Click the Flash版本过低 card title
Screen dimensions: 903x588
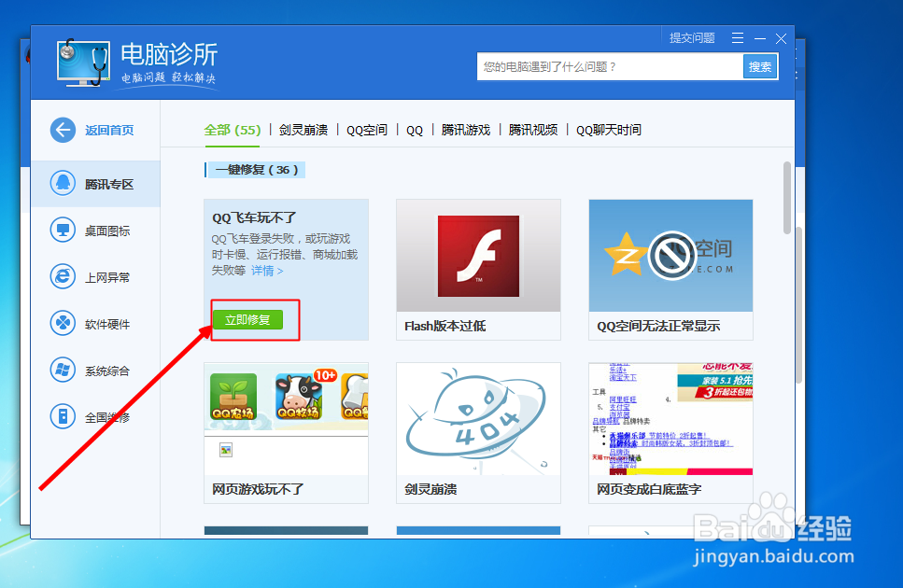click(445, 327)
